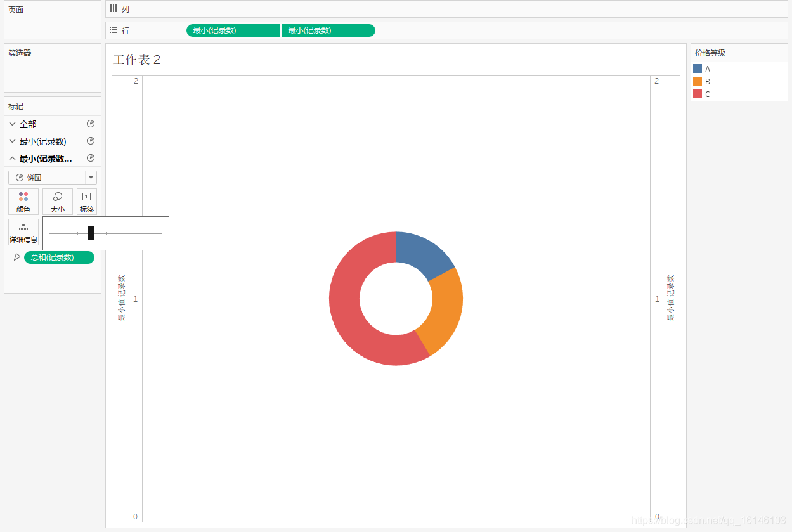
Task: Click the 筛选器 filters shelf
Action: tap(53, 68)
